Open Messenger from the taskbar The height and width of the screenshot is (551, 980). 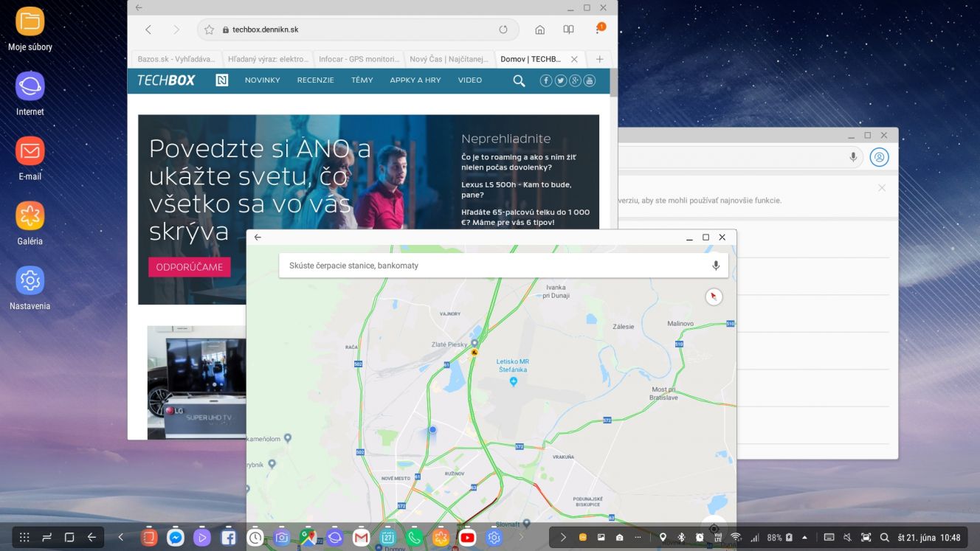click(175, 538)
